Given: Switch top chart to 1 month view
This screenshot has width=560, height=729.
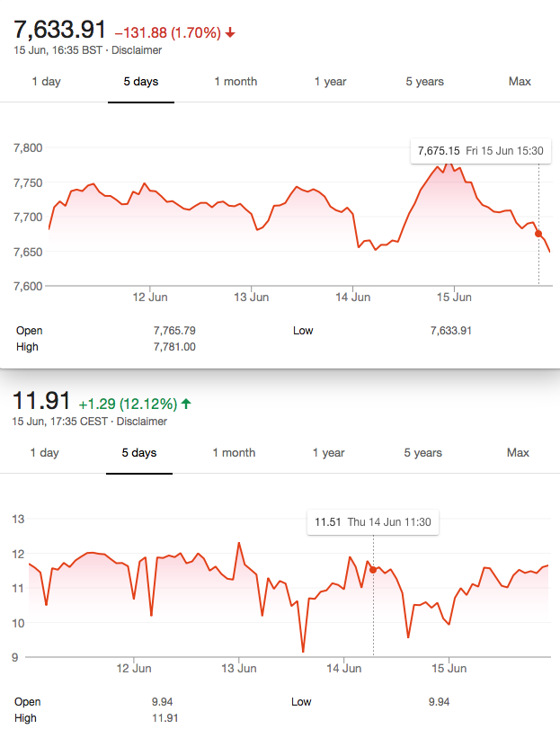Looking at the screenshot, I should pos(236,82).
